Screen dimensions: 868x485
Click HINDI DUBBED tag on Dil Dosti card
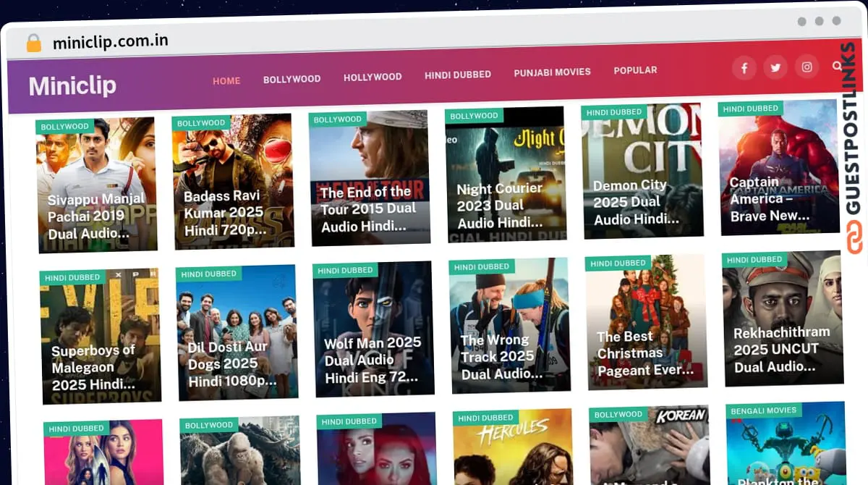(x=209, y=274)
